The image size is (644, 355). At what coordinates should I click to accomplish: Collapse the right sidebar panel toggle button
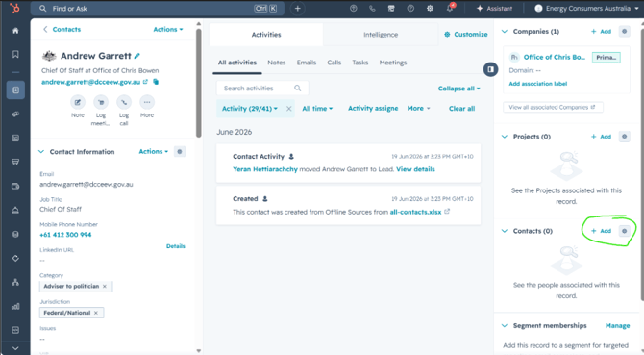[490, 69]
